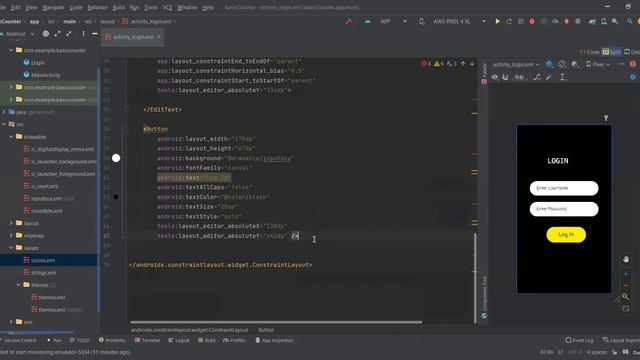Screen dimensions: 640x360
Task: Click the Guidelines icon in design toolbar
Action: [x=562, y=77]
